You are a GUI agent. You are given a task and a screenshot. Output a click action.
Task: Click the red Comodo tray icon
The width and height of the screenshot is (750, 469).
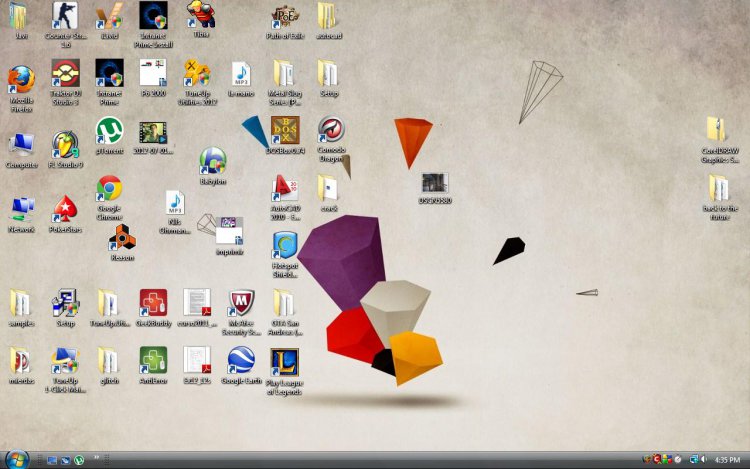point(657,459)
